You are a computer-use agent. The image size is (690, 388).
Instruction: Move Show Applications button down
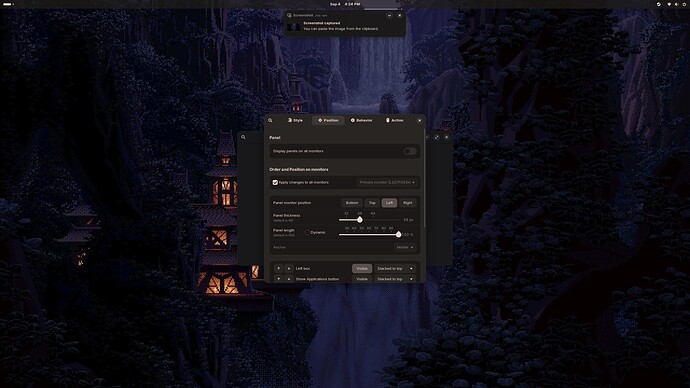click(289, 279)
